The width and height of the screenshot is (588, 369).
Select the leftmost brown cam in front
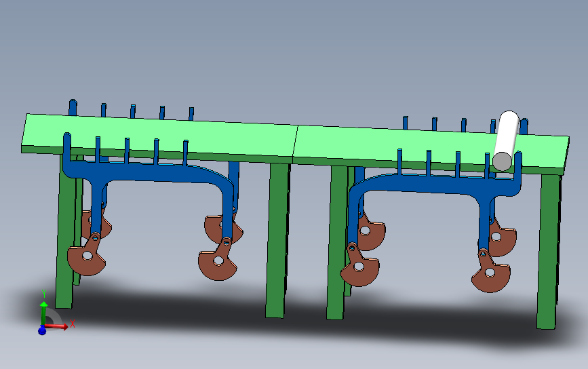click(86, 256)
